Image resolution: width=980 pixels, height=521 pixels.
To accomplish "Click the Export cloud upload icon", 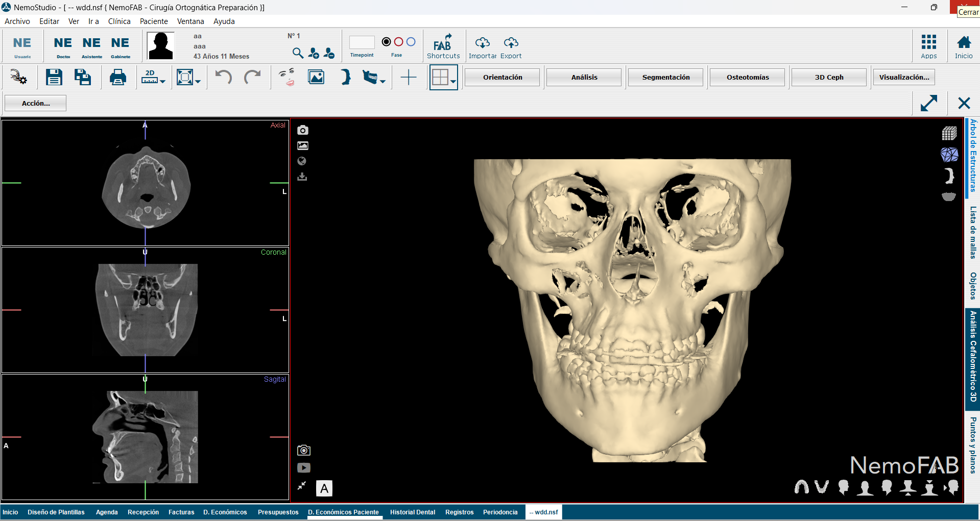I will pyautogui.click(x=511, y=47).
